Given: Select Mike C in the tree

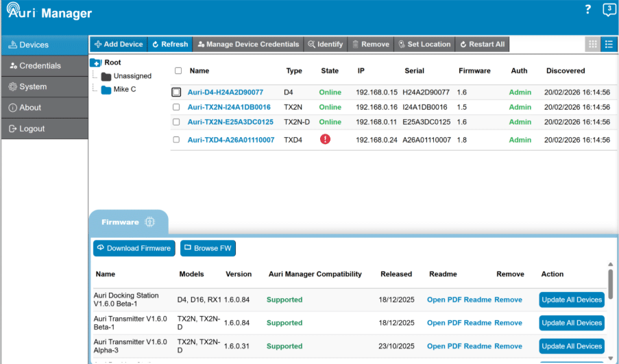Looking at the screenshot, I should tap(124, 89).
